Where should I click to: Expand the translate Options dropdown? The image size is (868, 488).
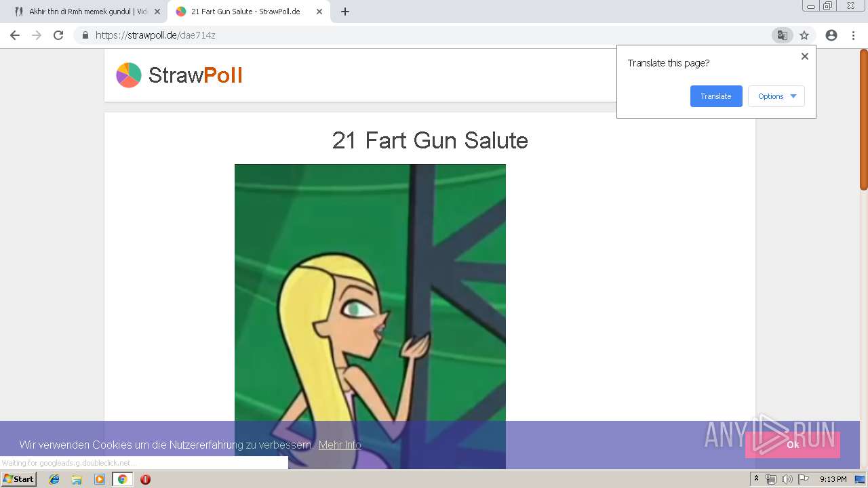tap(776, 96)
